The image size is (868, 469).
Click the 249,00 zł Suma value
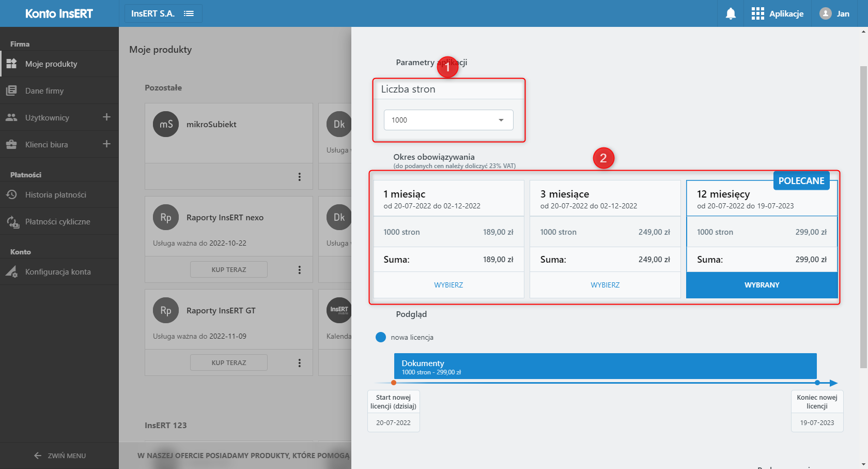[x=654, y=260]
